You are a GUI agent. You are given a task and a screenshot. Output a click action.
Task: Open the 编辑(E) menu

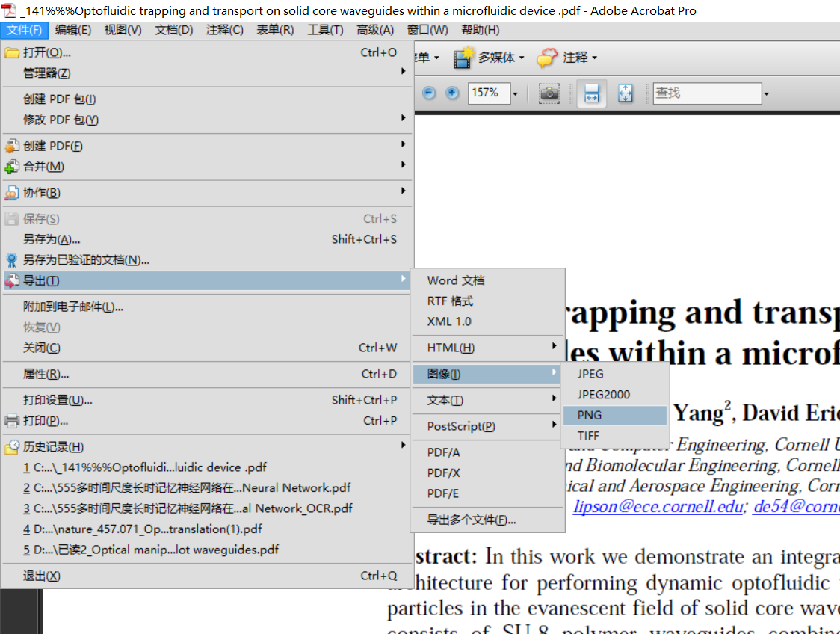[72, 30]
